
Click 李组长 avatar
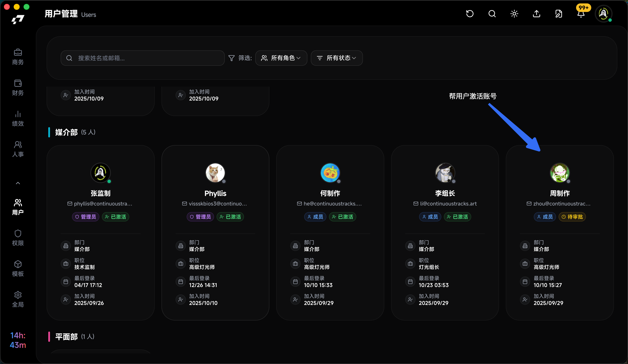point(445,173)
